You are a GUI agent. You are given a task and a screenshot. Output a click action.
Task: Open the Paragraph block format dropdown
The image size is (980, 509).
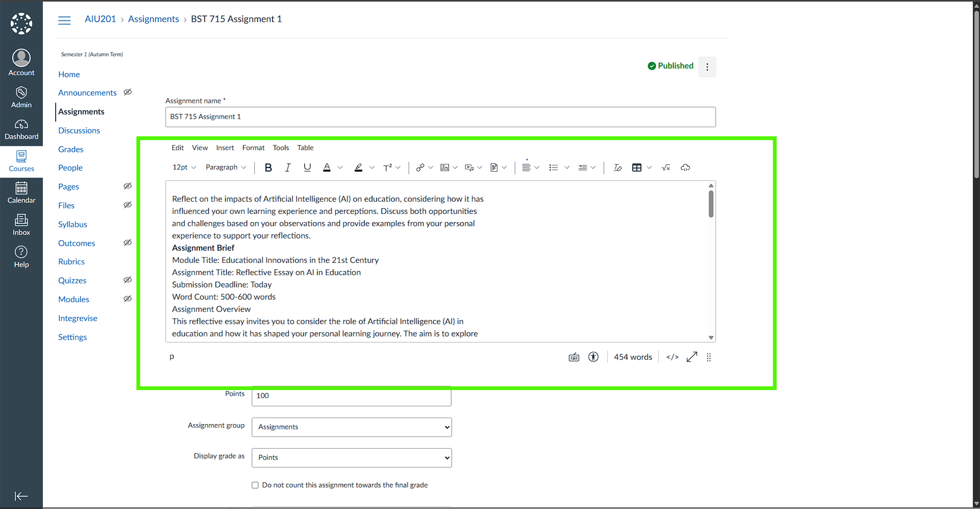tap(226, 167)
